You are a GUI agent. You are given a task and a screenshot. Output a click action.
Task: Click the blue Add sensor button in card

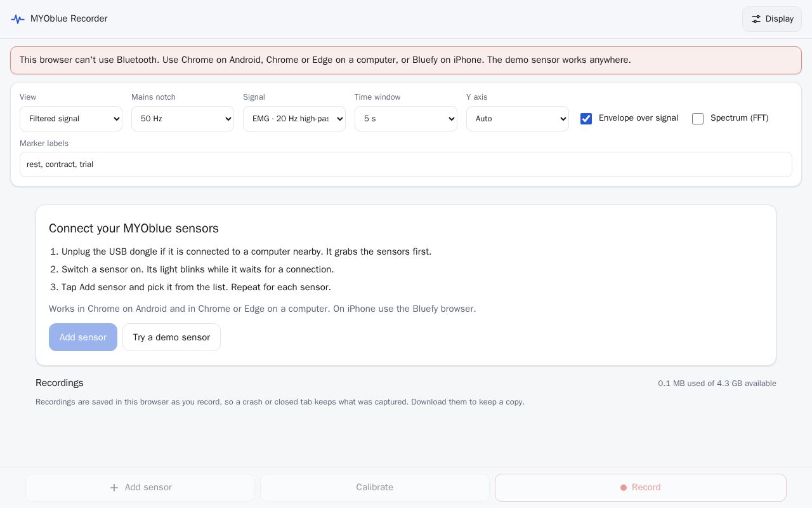coord(83,337)
